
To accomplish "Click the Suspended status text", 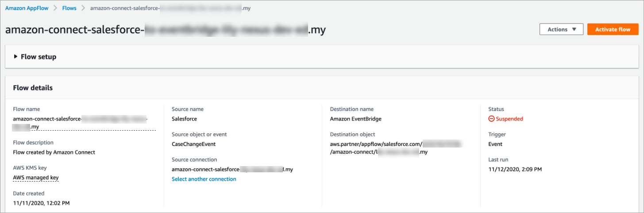I will coord(509,119).
